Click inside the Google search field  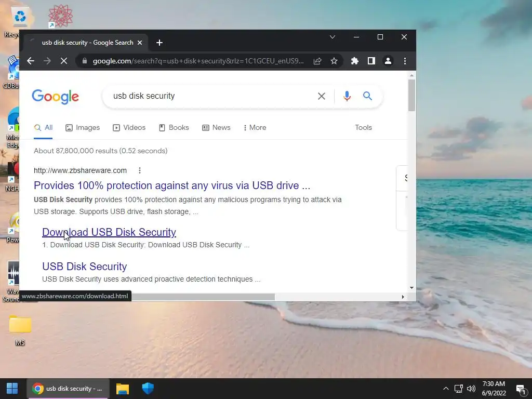coord(210,96)
